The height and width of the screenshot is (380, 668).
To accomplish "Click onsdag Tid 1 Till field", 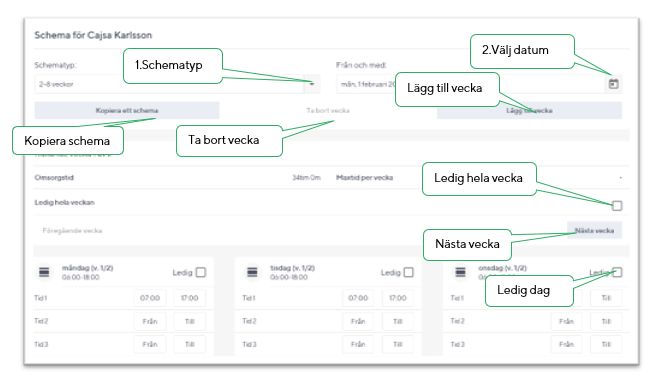I will click(x=606, y=298).
